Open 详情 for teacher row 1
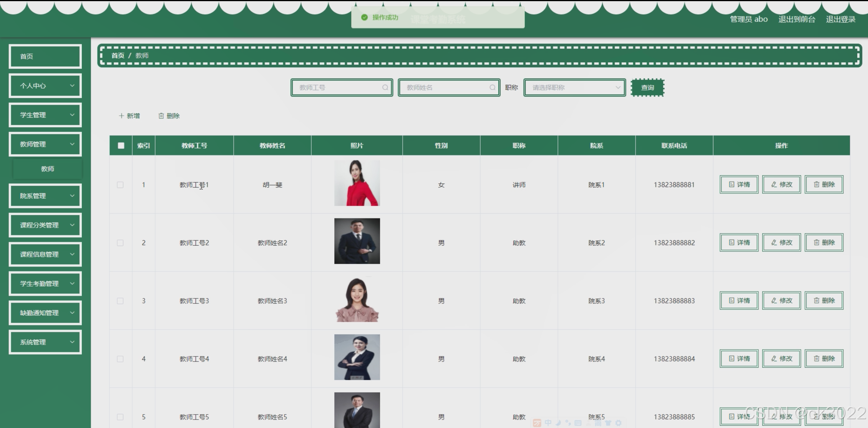The width and height of the screenshot is (868, 428). click(x=739, y=185)
